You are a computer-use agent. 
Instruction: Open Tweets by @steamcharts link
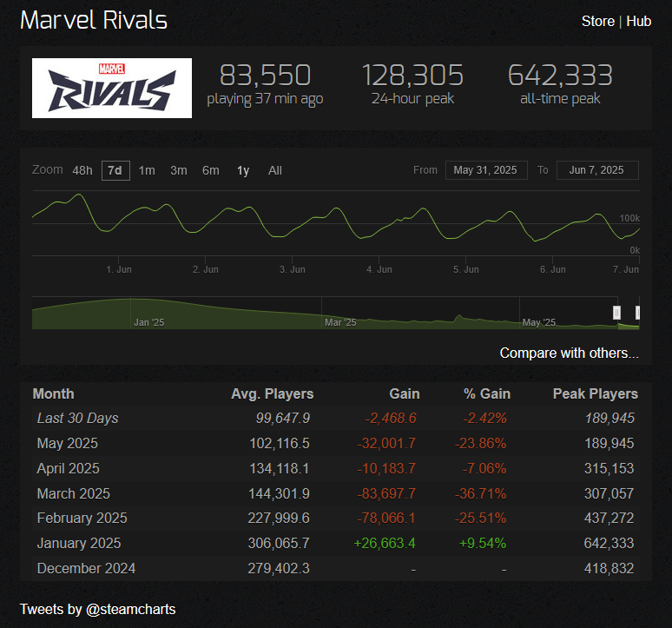coord(98,609)
